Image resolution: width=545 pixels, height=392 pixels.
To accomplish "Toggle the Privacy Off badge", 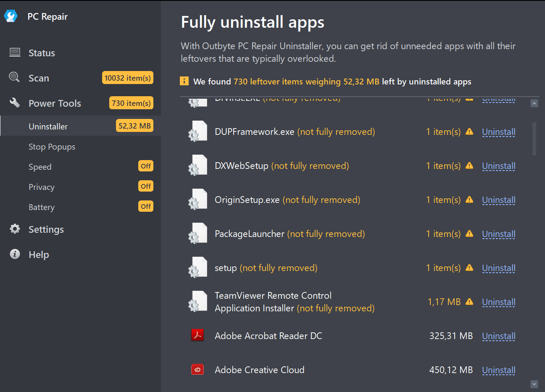I will pyautogui.click(x=146, y=187).
